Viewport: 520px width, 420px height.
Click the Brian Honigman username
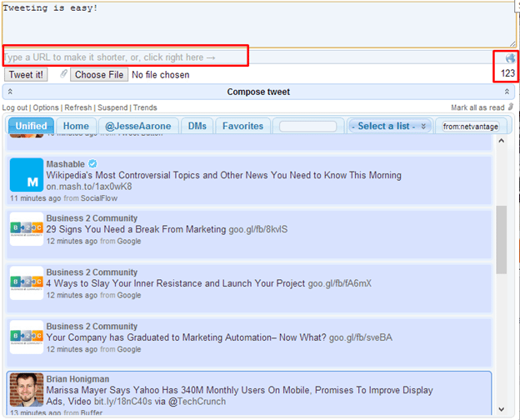(x=77, y=379)
